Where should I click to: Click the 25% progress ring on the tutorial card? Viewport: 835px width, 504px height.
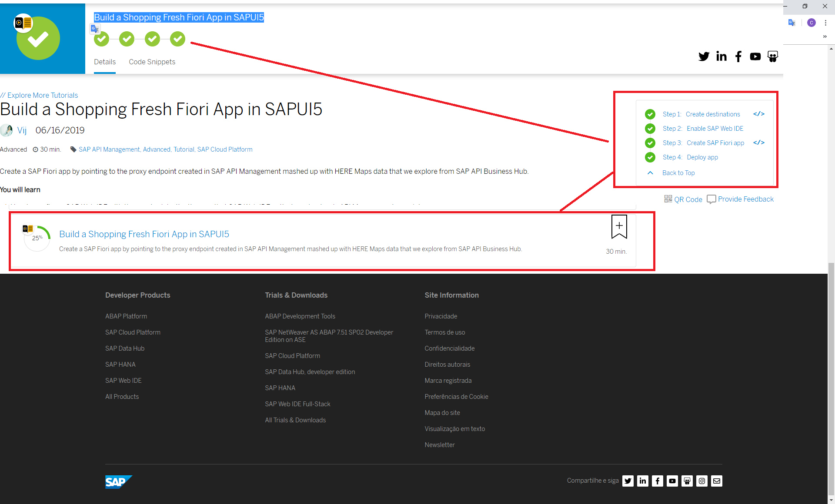37,237
